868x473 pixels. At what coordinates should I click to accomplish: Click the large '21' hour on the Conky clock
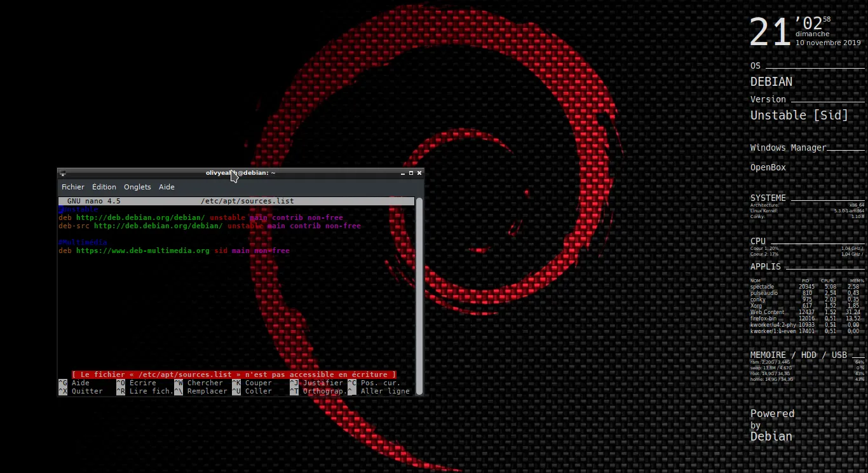770,32
